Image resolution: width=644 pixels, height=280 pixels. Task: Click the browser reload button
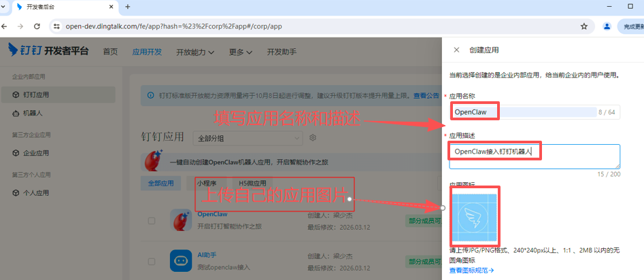37,27
